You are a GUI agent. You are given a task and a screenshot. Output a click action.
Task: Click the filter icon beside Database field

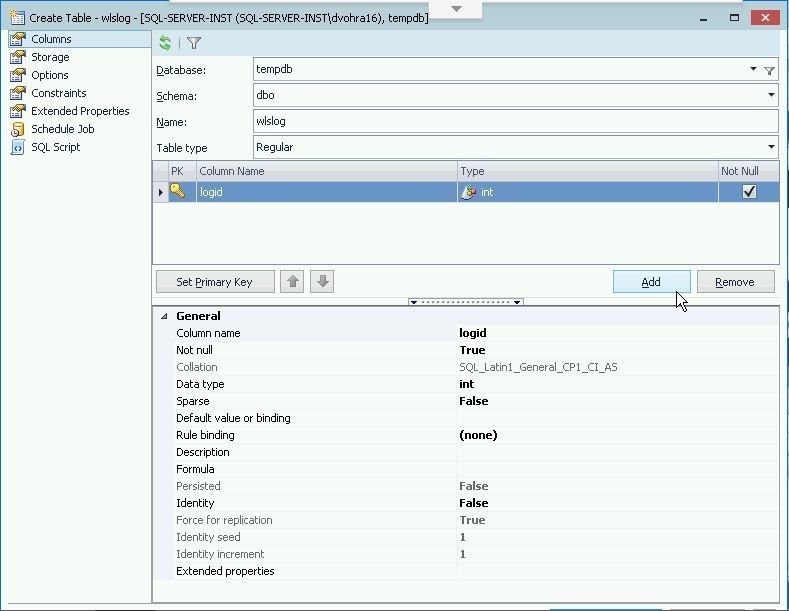tap(769, 70)
